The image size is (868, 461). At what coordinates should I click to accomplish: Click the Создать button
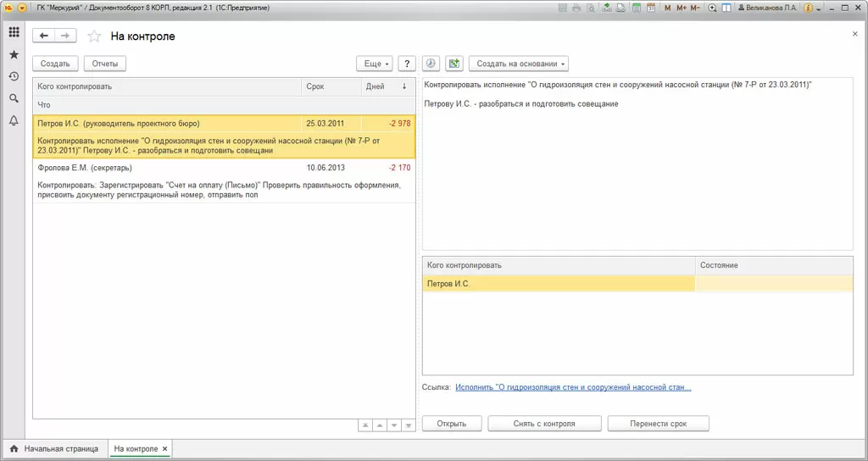55,64
